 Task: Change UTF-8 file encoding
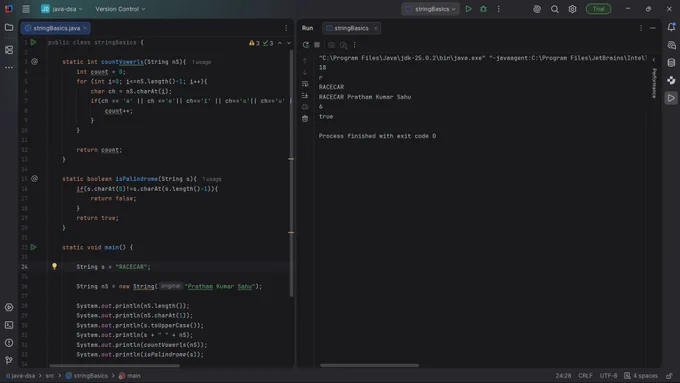[x=608, y=376]
